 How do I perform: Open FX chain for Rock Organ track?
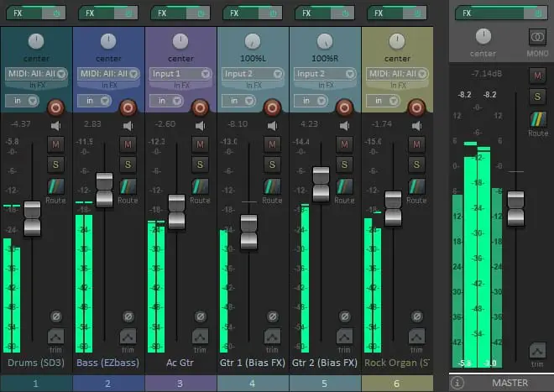384,13
